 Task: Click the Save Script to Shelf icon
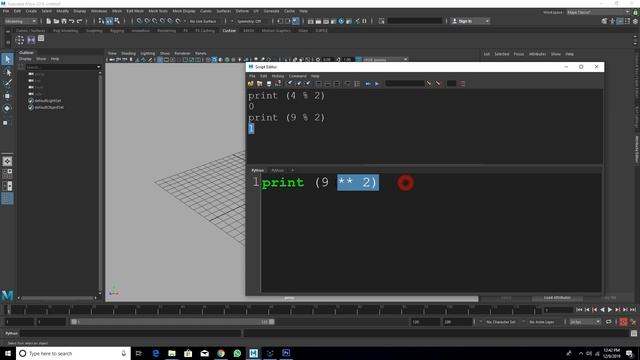coord(278,84)
